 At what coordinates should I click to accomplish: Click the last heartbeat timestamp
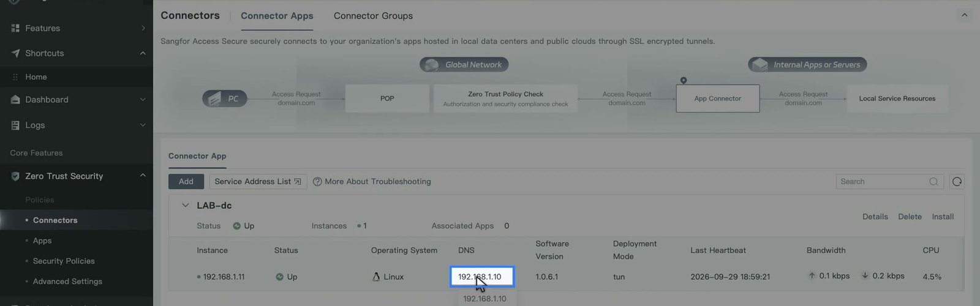point(730,277)
